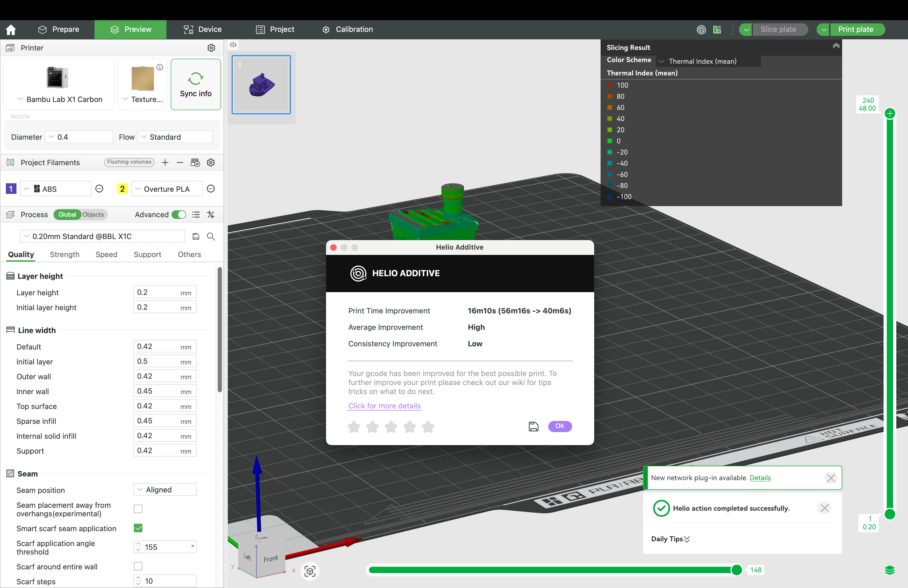
Task: Click the compare presets icon beside Advanced
Action: pyautogui.click(x=211, y=214)
